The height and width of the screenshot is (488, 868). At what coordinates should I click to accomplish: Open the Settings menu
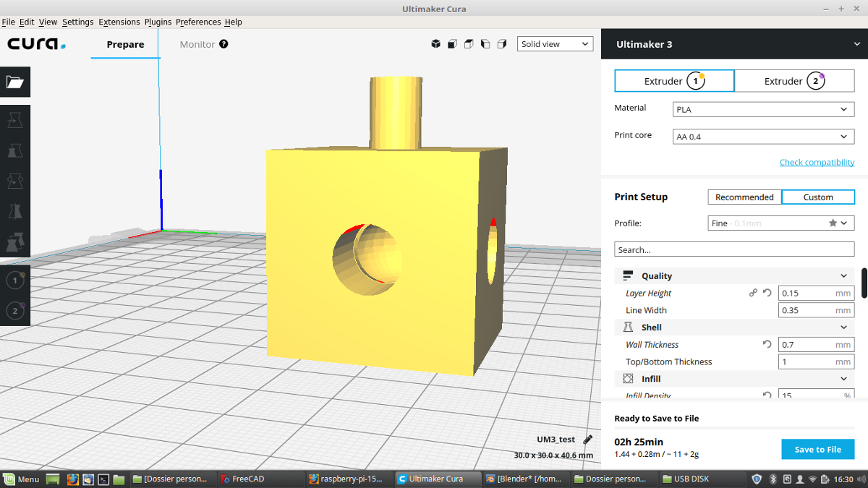77,22
